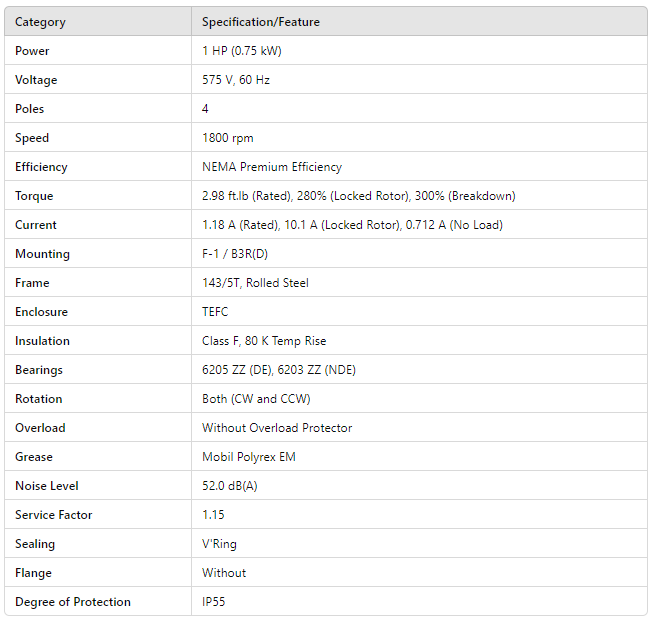The height and width of the screenshot is (623, 655).
Task: Click the Class F insulation value
Action: pyautogui.click(x=264, y=341)
